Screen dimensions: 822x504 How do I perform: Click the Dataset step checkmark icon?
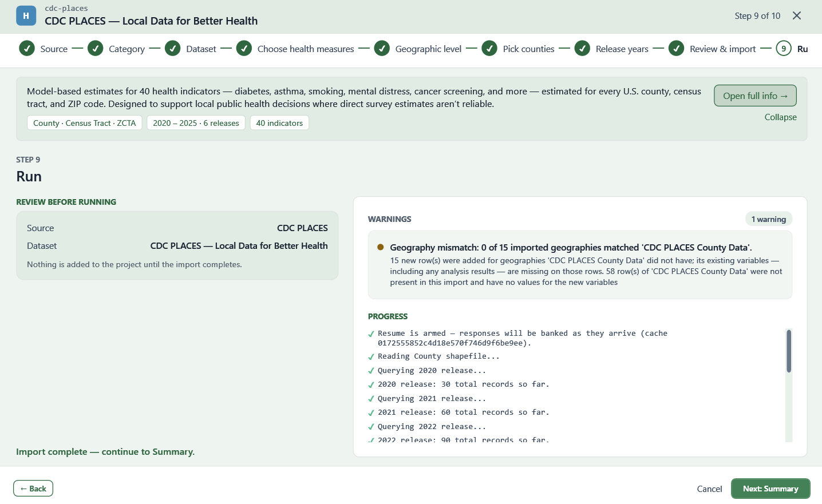coord(173,49)
